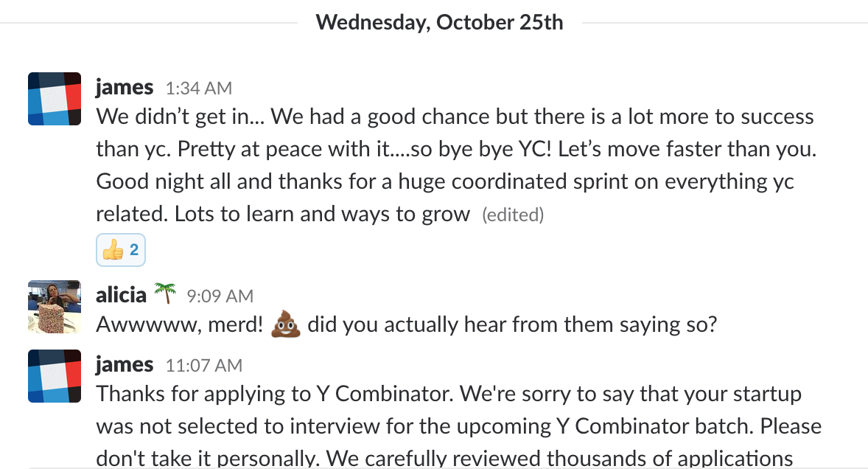868x469 pixels.
Task: Click the poop emoji in alicia's message
Action: coord(285,324)
